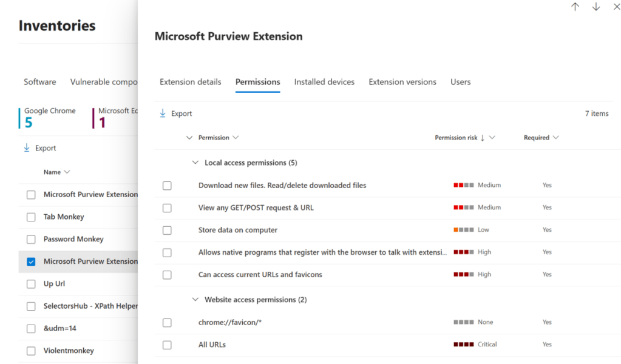Click the down arrow to next item
Image resolution: width=621 pixels, height=364 pixels.
(x=596, y=7)
